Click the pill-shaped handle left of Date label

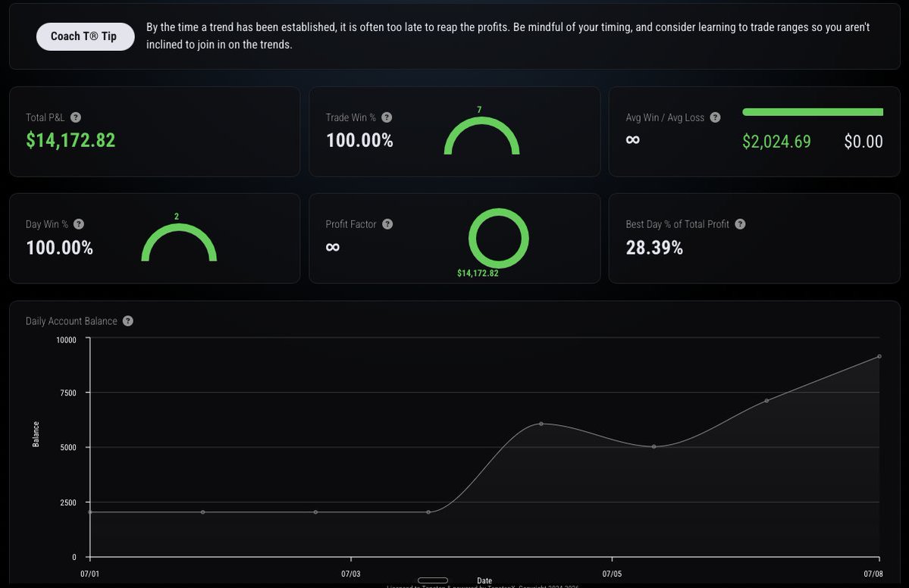point(432,580)
